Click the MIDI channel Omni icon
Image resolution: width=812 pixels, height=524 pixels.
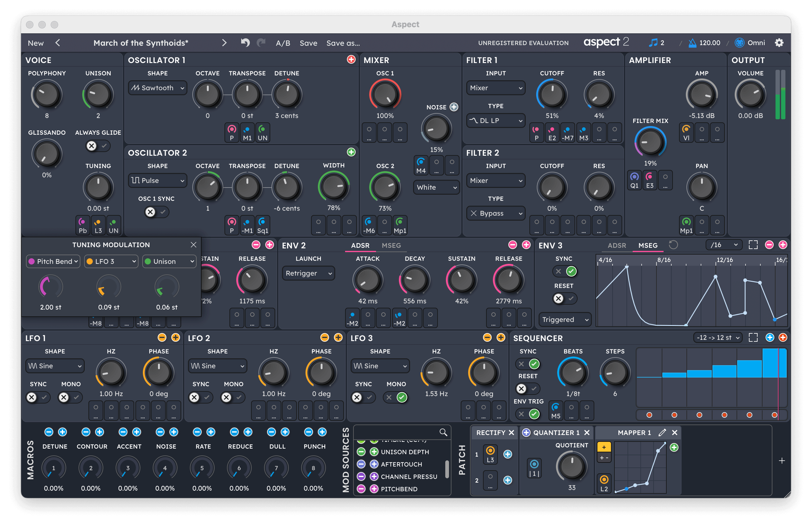click(x=739, y=43)
